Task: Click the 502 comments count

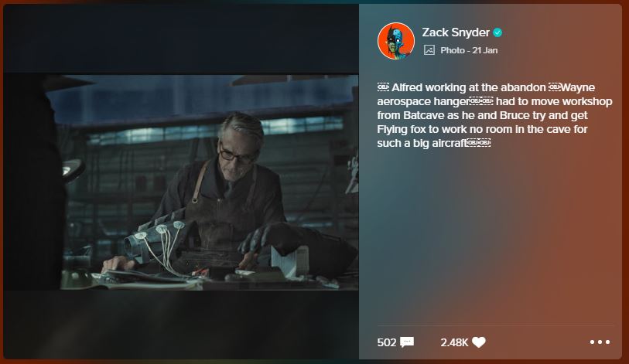Action: pyautogui.click(x=387, y=342)
